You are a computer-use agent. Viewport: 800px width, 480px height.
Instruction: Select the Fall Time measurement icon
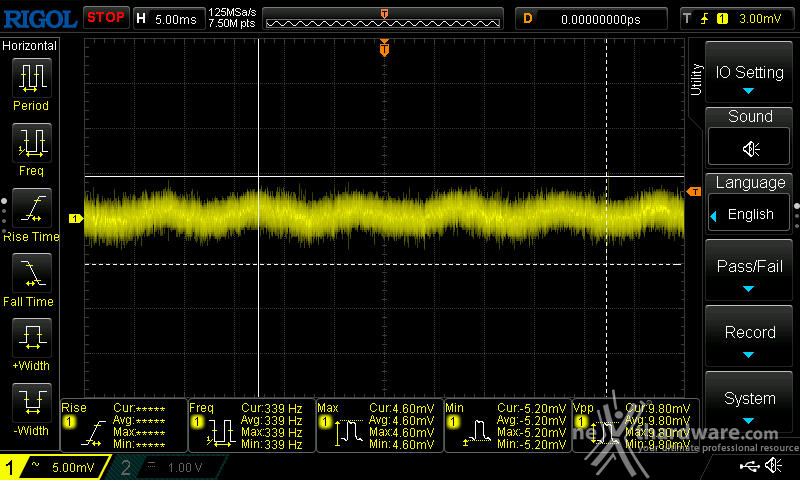click(32, 273)
